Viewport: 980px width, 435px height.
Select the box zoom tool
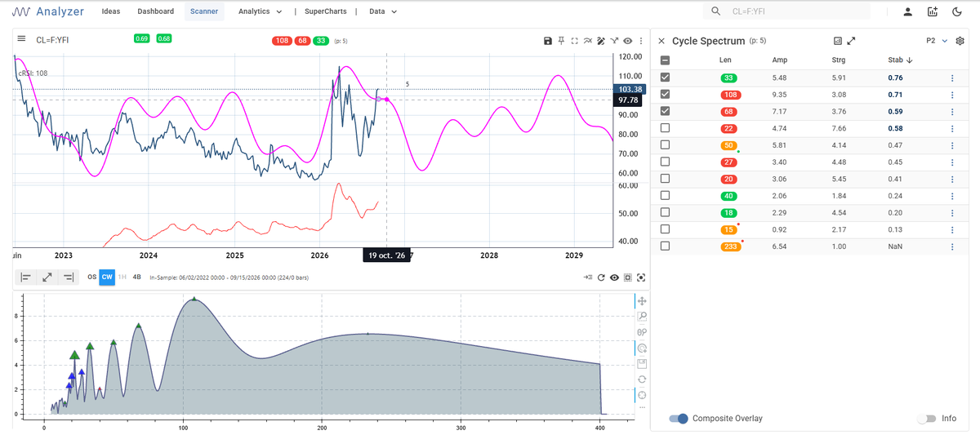tap(642, 316)
